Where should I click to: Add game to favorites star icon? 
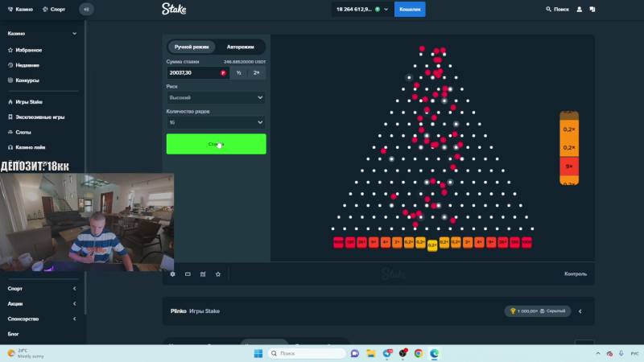click(x=218, y=274)
